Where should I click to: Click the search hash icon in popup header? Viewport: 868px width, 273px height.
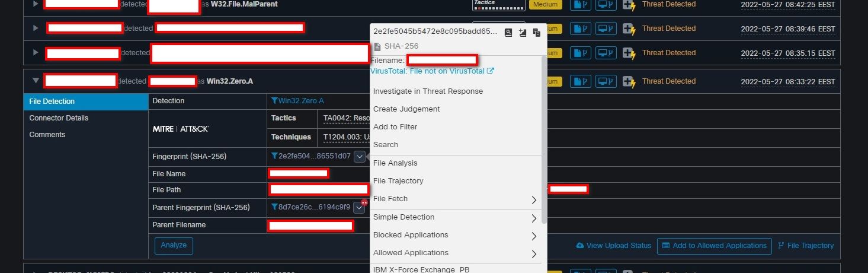[x=508, y=33]
